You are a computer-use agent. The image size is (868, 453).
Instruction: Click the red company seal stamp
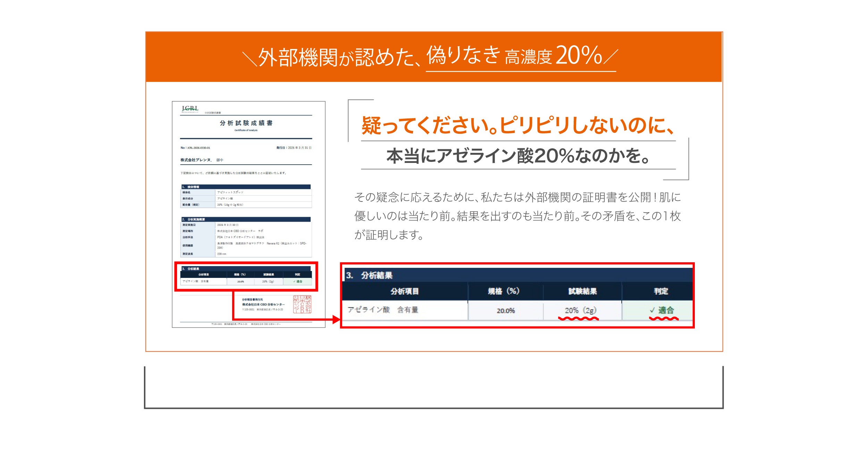302,304
